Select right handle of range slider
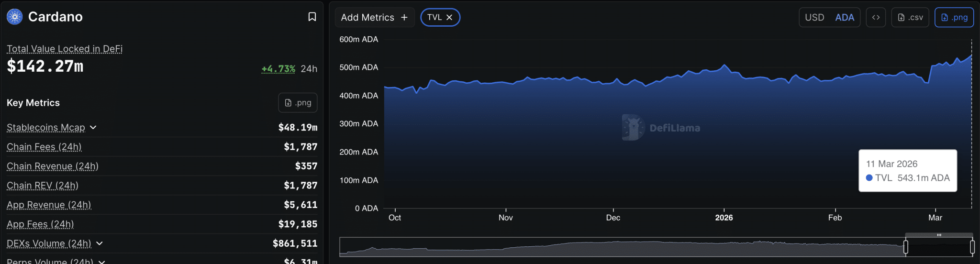This screenshot has width=980, height=264. [x=972, y=247]
